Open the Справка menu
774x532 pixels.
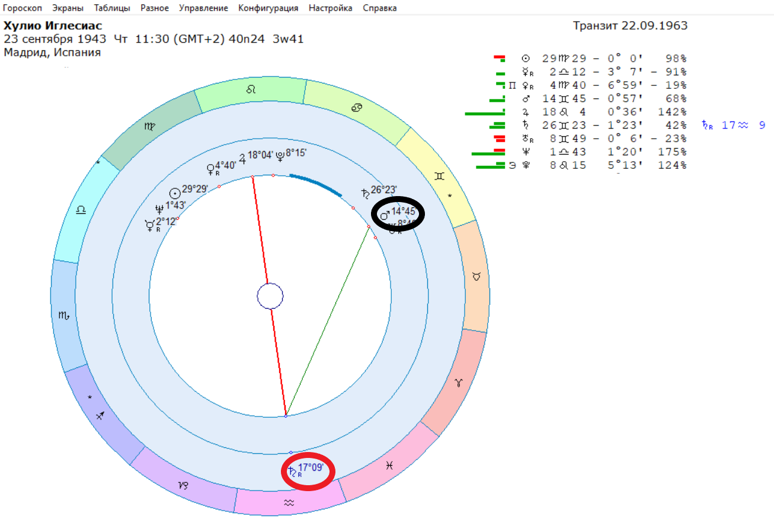(x=379, y=8)
